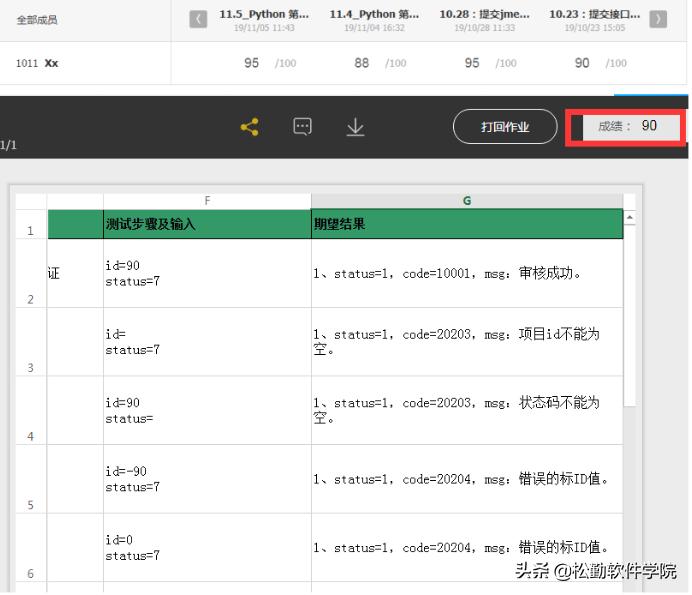
Task: Open the 10.28 提交jme... assignment header
Action: pos(485,19)
